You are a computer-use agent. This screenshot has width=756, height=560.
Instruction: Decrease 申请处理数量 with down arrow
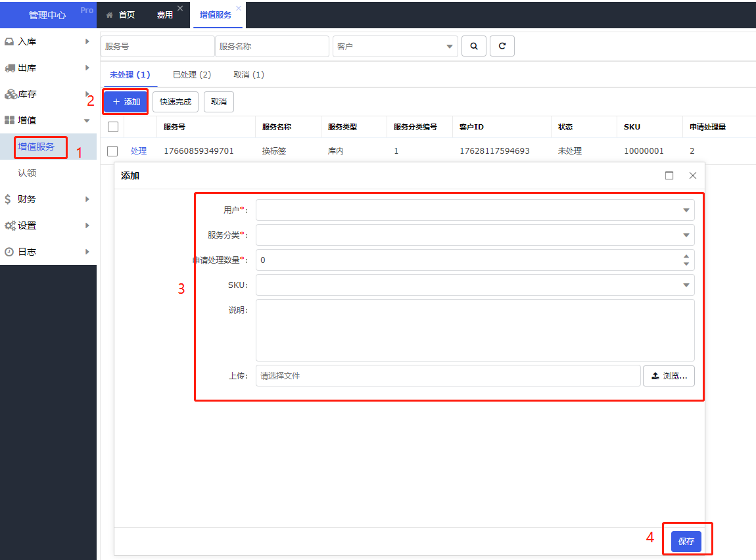pyautogui.click(x=686, y=264)
